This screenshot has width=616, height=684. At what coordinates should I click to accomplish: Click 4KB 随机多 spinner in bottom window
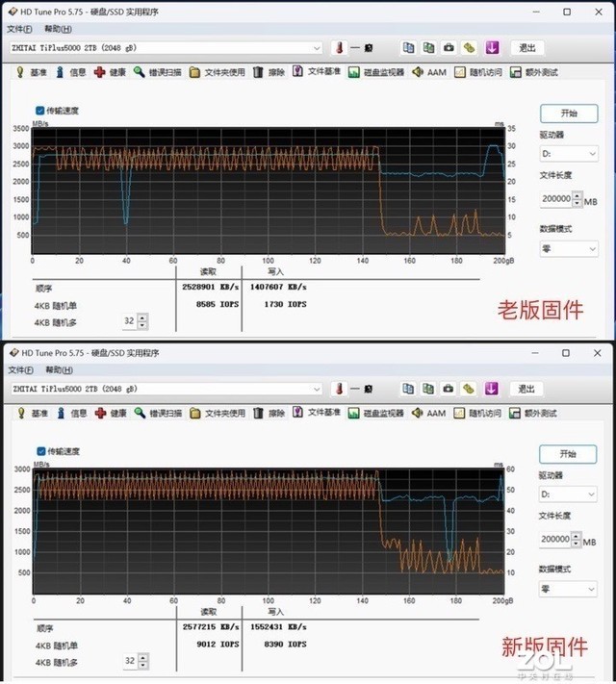[x=143, y=661]
